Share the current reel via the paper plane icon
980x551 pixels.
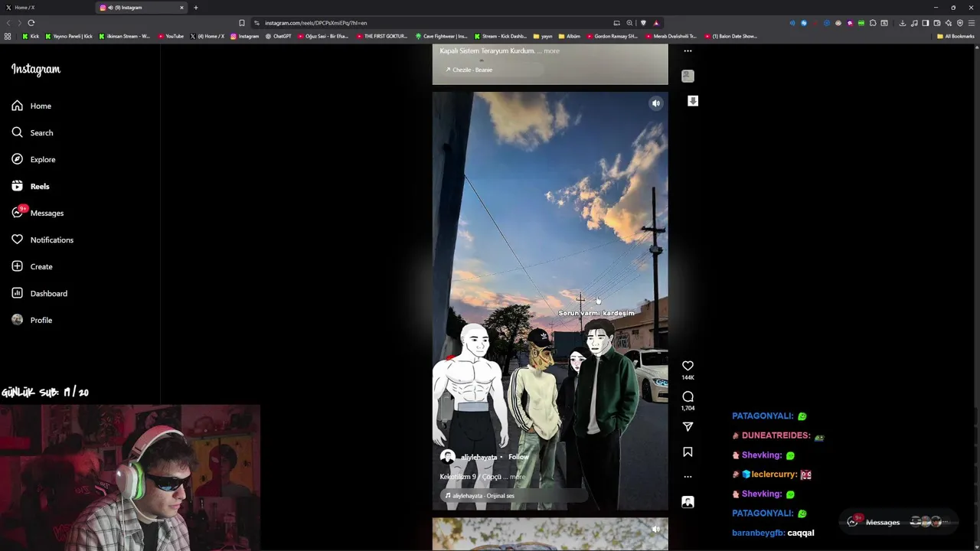[688, 426]
